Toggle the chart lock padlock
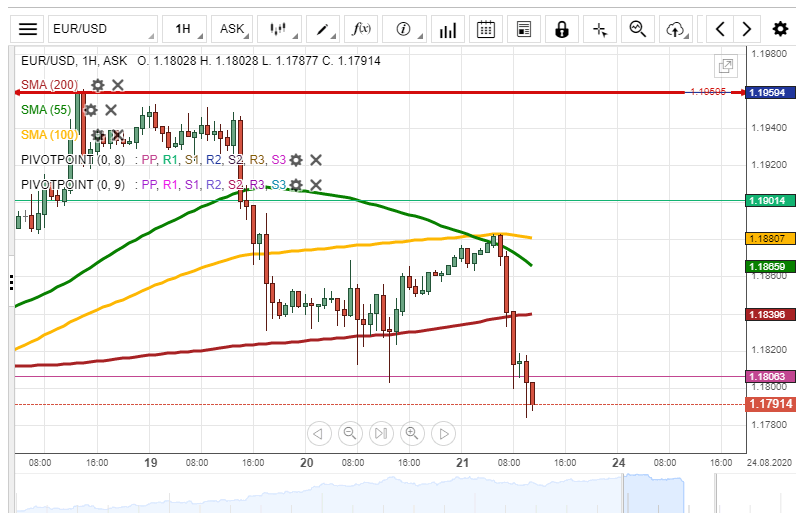 pos(562,29)
